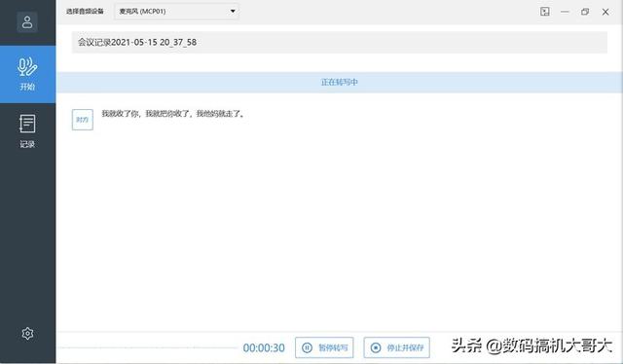This screenshot has width=623, height=364.
Task: Open the 麦克风 (MCP01) device dropdown
Action: coord(176,11)
